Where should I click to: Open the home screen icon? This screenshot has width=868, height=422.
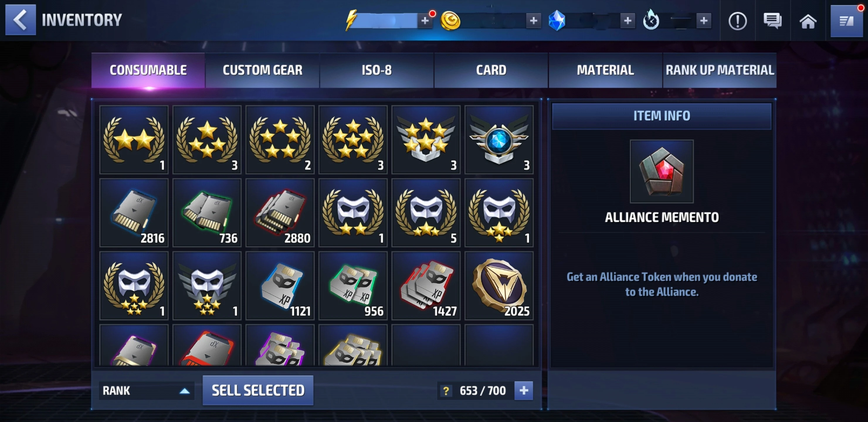coord(808,21)
